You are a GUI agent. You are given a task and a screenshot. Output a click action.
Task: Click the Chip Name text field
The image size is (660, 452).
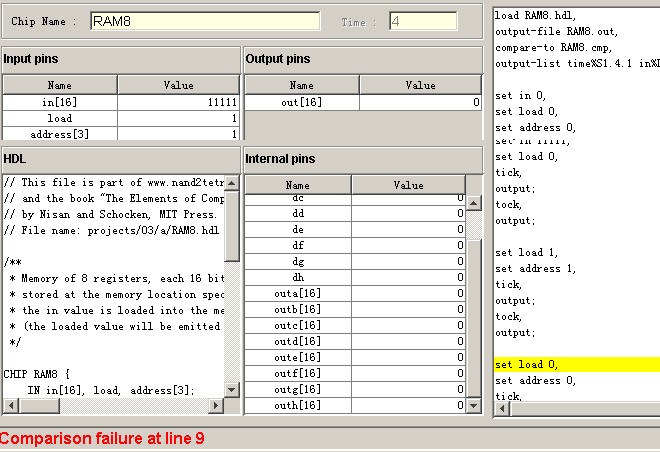(205, 21)
